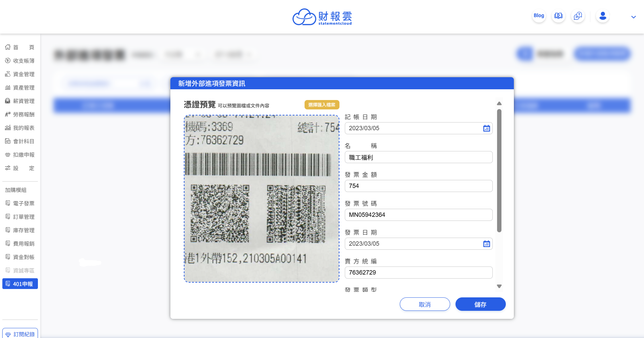This screenshot has width=644, height=338.
Task: Open the 首頁 home sidebar item
Action: click(x=20, y=47)
